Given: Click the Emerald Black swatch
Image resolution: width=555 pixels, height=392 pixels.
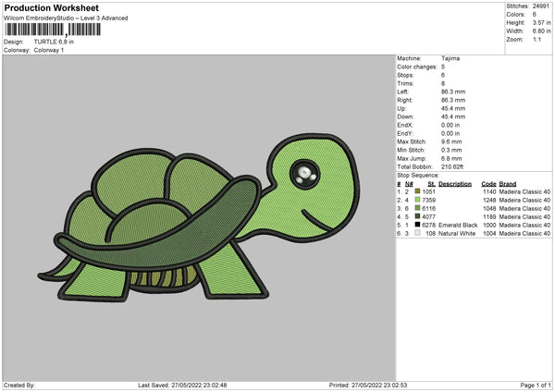Looking at the screenshot, I should tap(417, 225).
